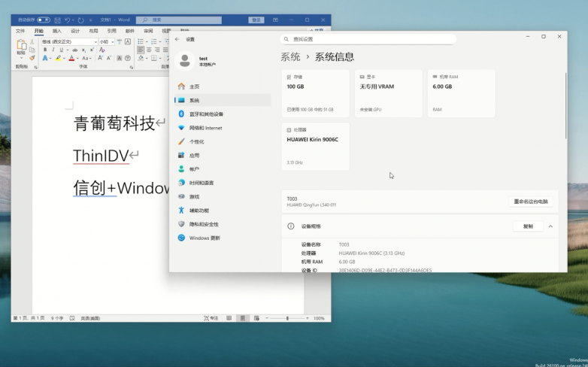Switch to Word's Design tab
The width and height of the screenshot is (588, 367).
(x=75, y=31)
